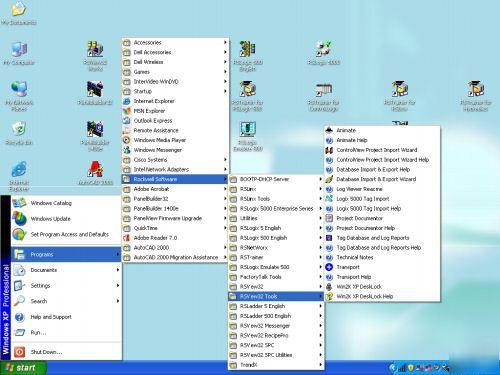Click the Logix 5000 Tag Import icon

pyautogui.click(x=329, y=199)
